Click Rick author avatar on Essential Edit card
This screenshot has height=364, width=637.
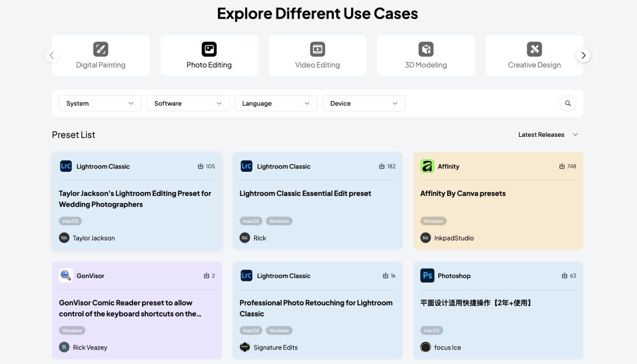click(x=245, y=238)
